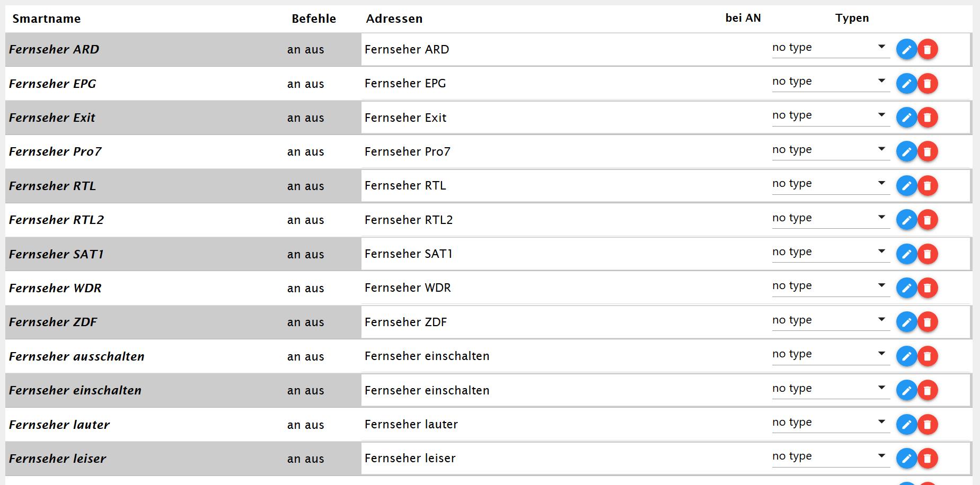This screenshot has width=980, height=485.
Task: Delete the Fernseher WDR row via its trash icon
Action: (928, 288)
